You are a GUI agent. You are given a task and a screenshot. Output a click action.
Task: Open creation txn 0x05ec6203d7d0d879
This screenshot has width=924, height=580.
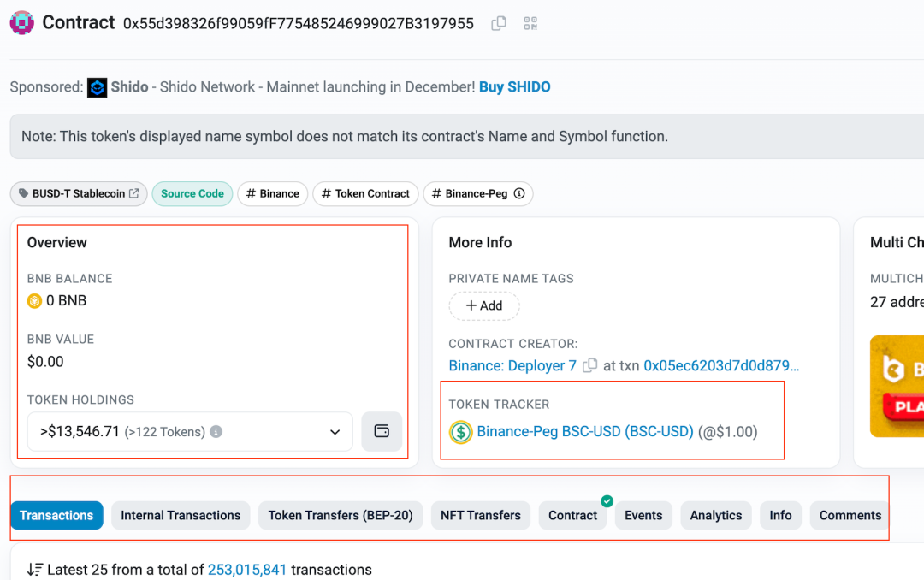click(x=721, y=365)
